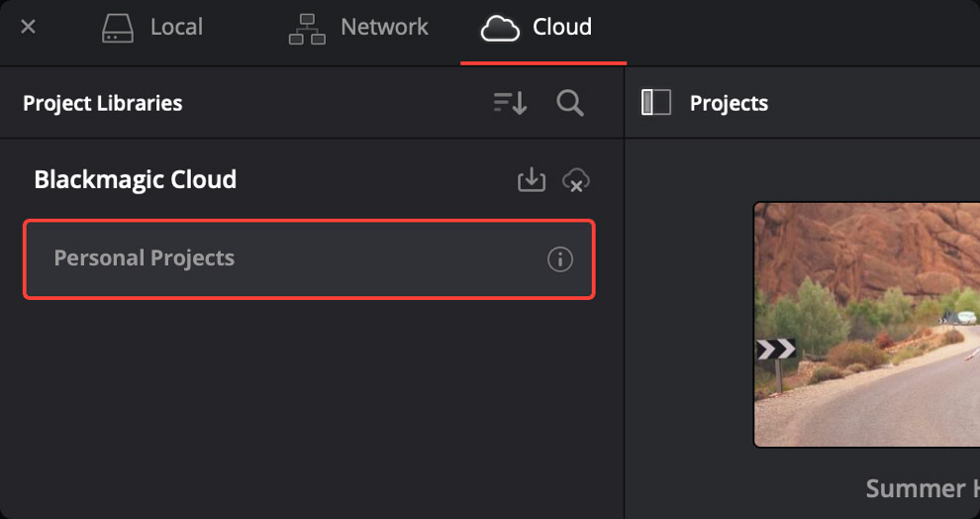980x519 pixels.
Task: Click the Network topology icon
Action: pyautogui.click(x=307, y=29)
